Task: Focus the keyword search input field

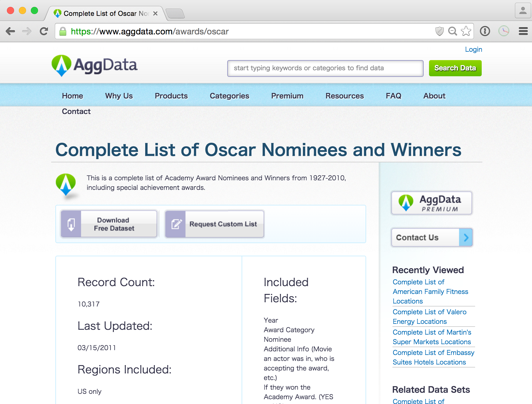Action: [x=325, y=68]
